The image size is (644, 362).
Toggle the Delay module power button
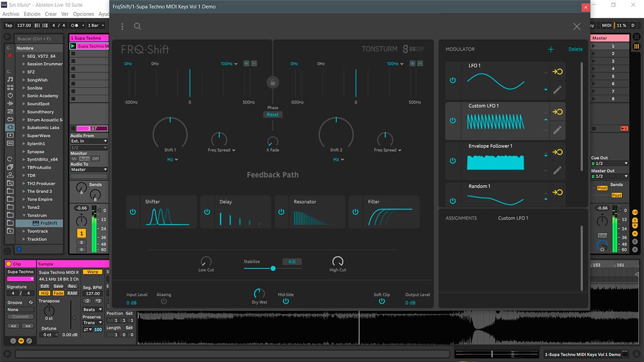[x=207, y=212]
